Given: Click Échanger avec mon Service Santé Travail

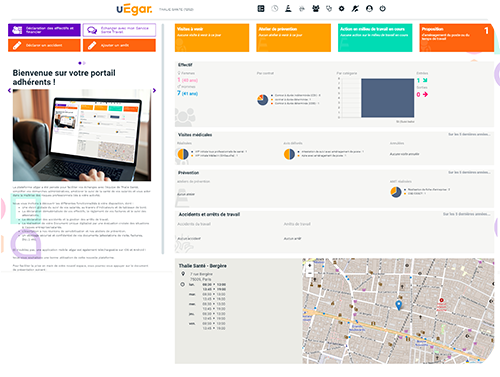Looking at the screenshot, I should pos(119,30).
